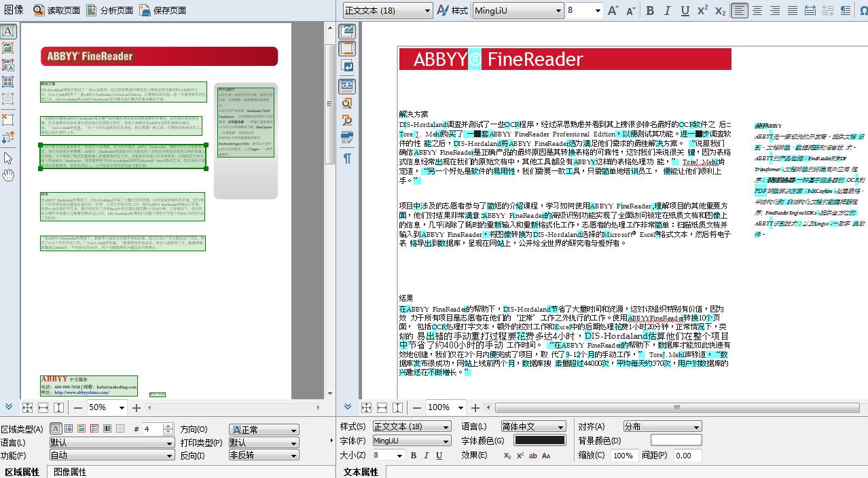
Task: Open the 方向 orientation dropdown
Action: click(x=264, y=429)
